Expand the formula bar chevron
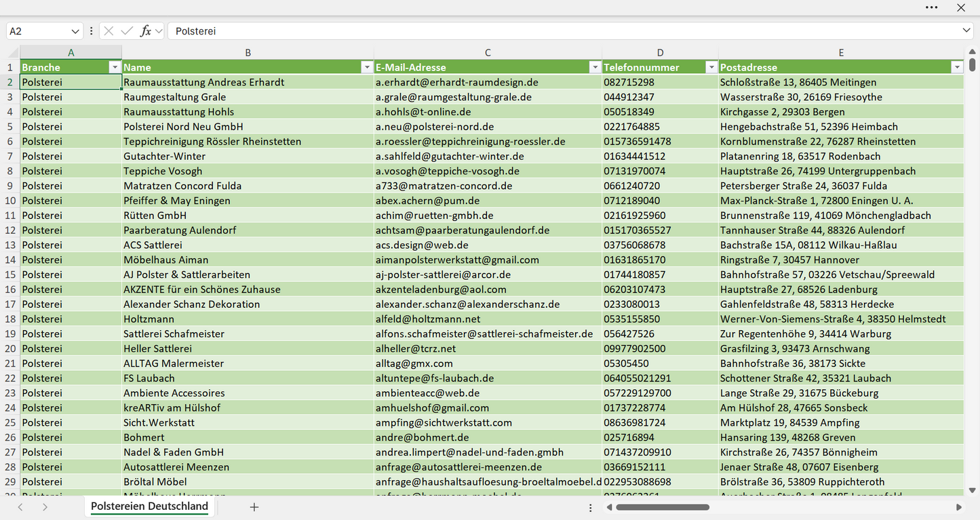This screenshot has height=520, width=980. coord(966,31)
